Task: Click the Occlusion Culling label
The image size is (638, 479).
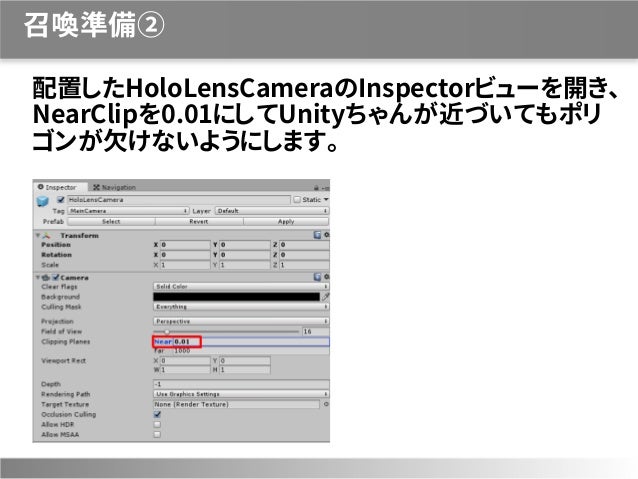Action: 69,414
